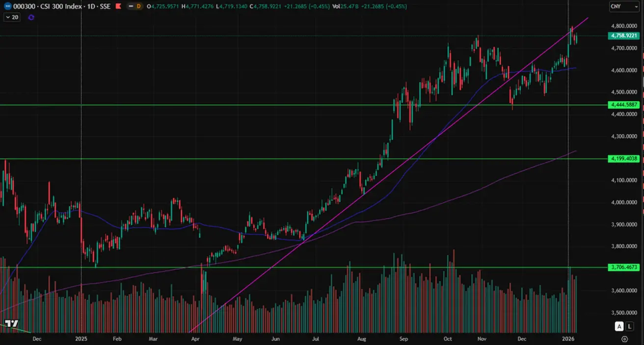644x345 pixels.
Task: Click the 2025 marker on time axis
Action: click(x=80, y=339)
